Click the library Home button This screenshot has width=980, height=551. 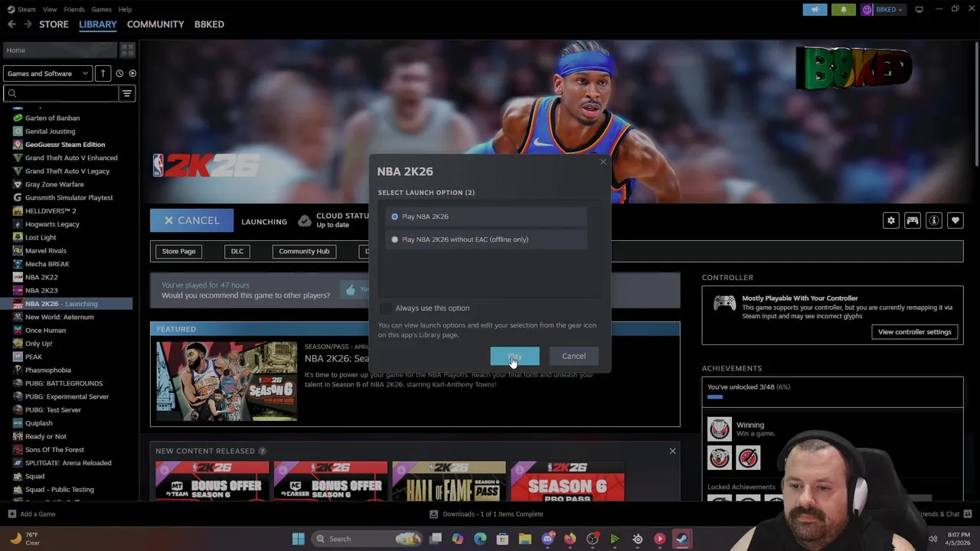click(60, 50)
